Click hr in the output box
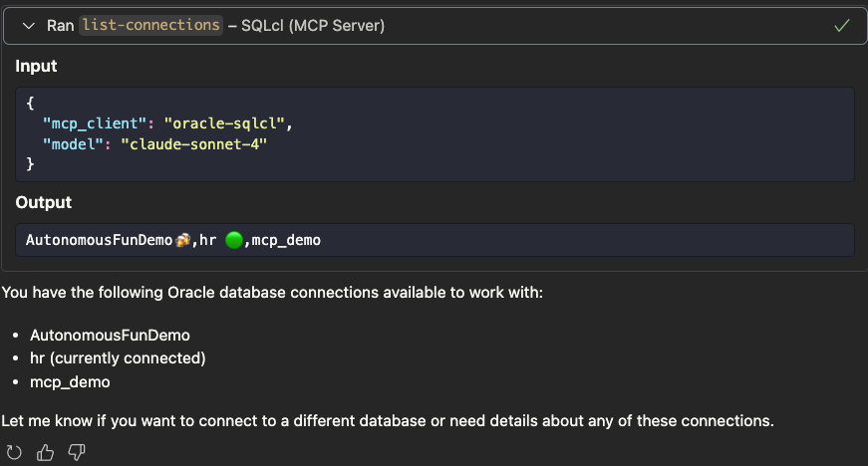This screenshot has height=466, width=868. (x=207, y=240)
